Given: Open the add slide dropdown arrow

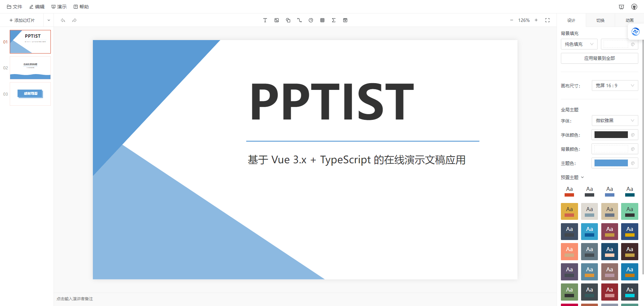Looking at the screenshot, I should click(x=48, y=20).
